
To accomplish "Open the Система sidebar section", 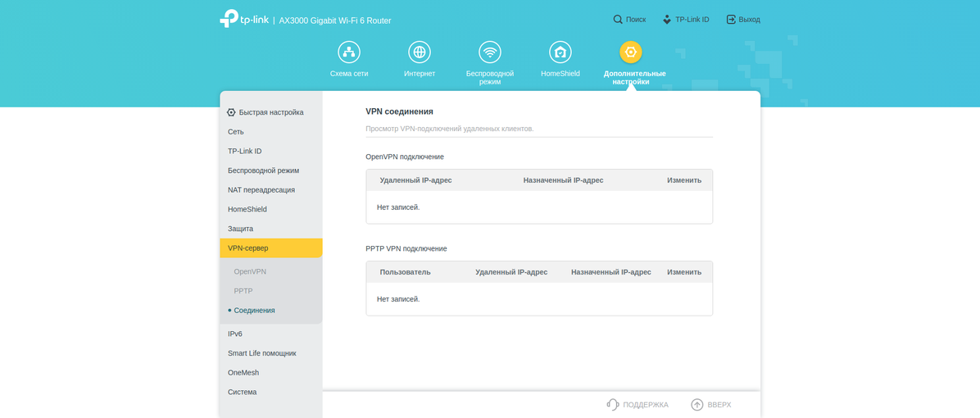I will point(243,393).
